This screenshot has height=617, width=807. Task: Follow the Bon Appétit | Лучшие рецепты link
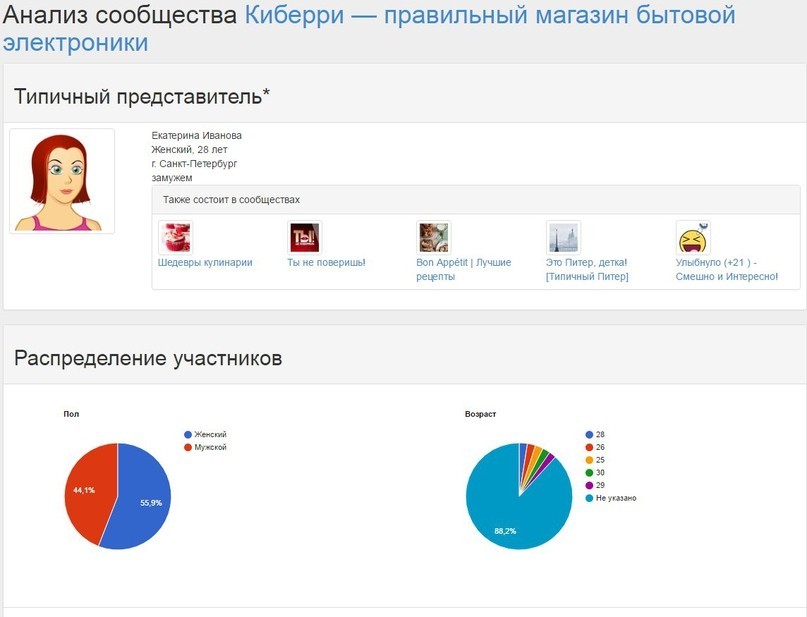[464, 269]
